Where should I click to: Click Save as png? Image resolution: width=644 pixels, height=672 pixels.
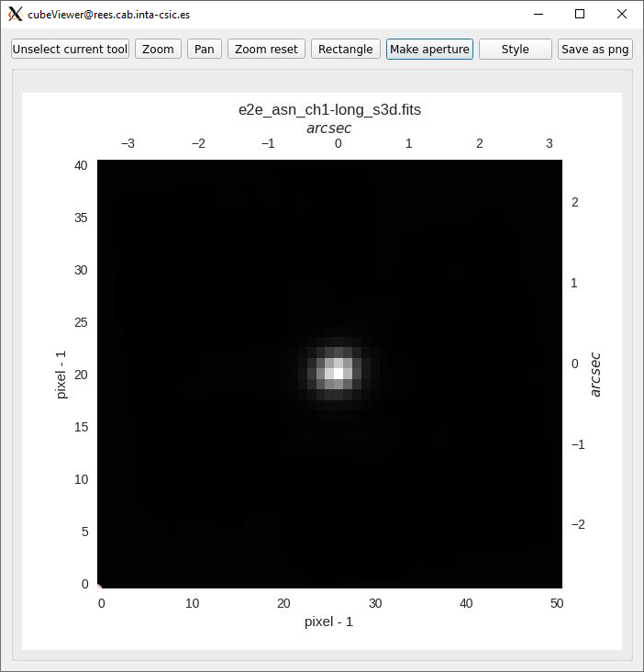[x=595, y=50]
